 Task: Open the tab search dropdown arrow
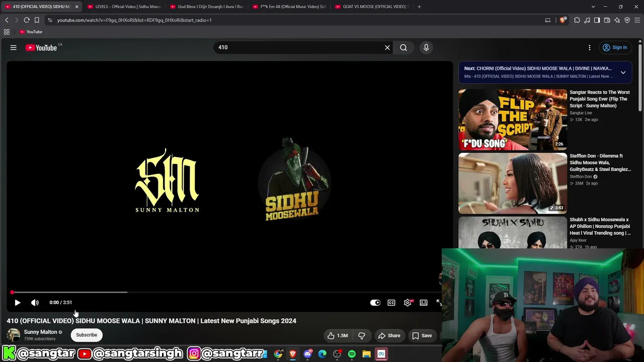593,7
